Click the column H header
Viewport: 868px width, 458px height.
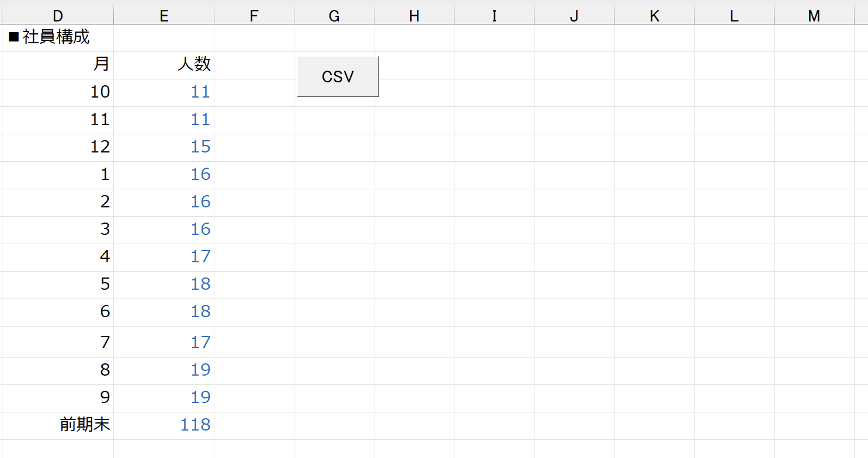coord(414,16)
